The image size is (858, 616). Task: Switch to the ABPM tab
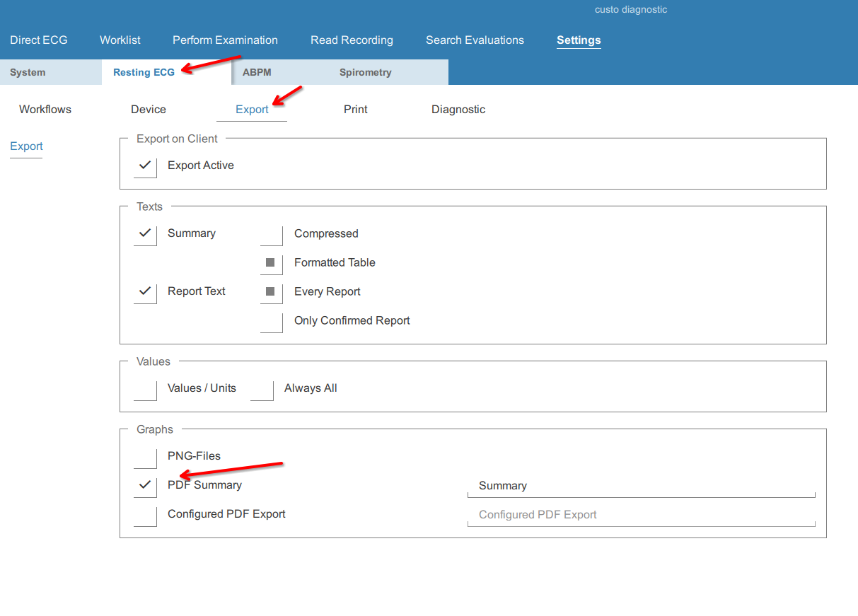(x=257, y=72)
